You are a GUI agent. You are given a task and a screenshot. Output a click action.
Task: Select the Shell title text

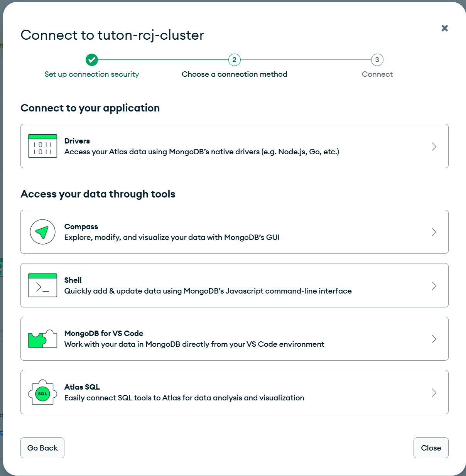click(73, 280)
